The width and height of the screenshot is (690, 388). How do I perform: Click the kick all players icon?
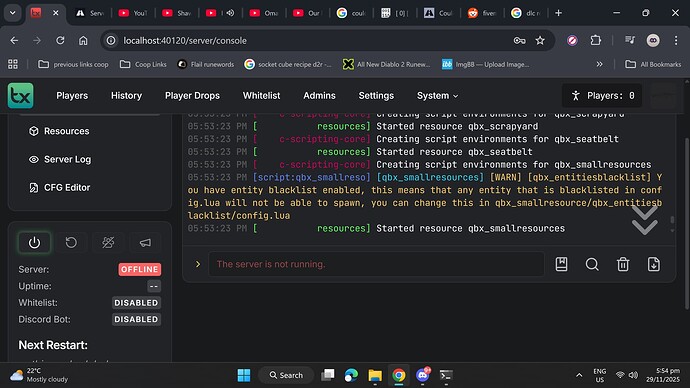tap(108, 242)
